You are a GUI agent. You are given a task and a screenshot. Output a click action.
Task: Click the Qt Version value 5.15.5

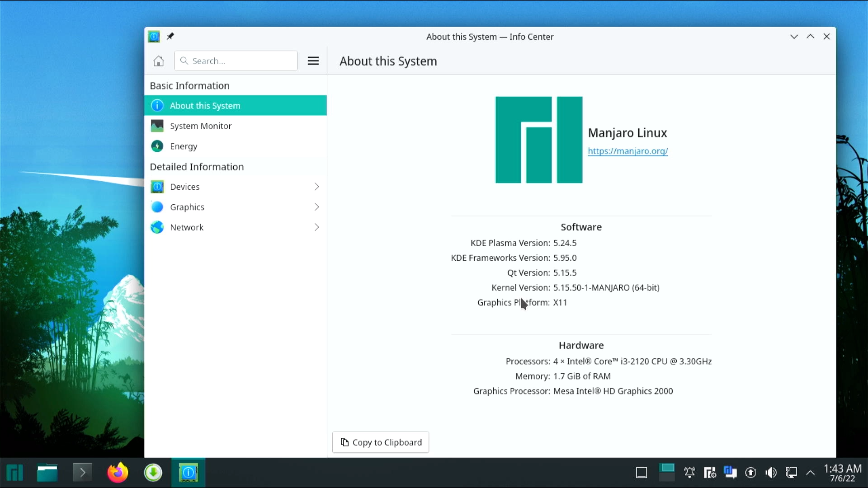tap(565, 272)
